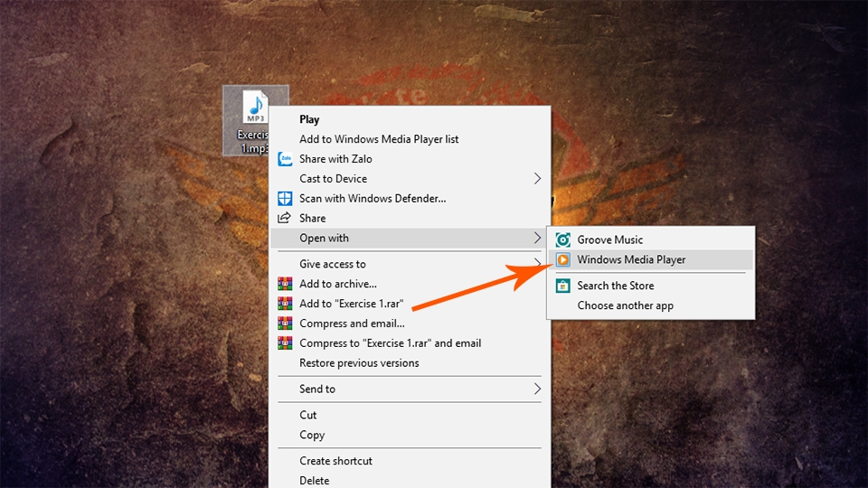Select Compress and email...
The image size is (868, 488).
(410, 324)
